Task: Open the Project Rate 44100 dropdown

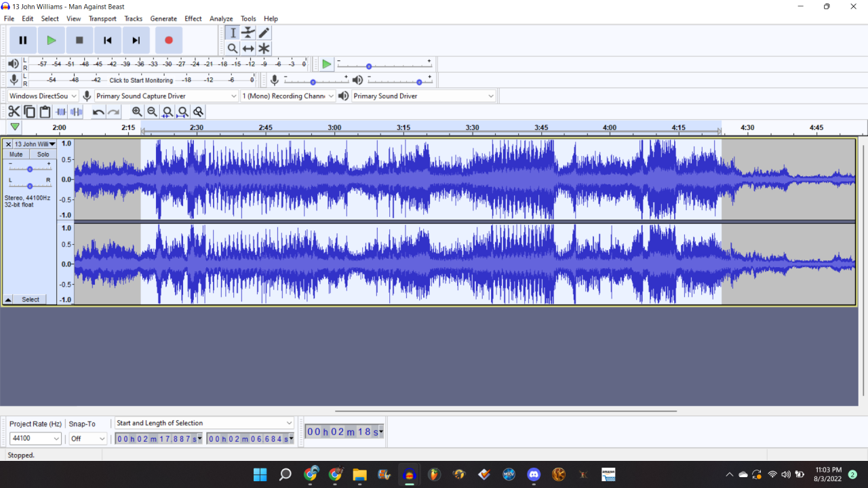Action: coord(35,439)
